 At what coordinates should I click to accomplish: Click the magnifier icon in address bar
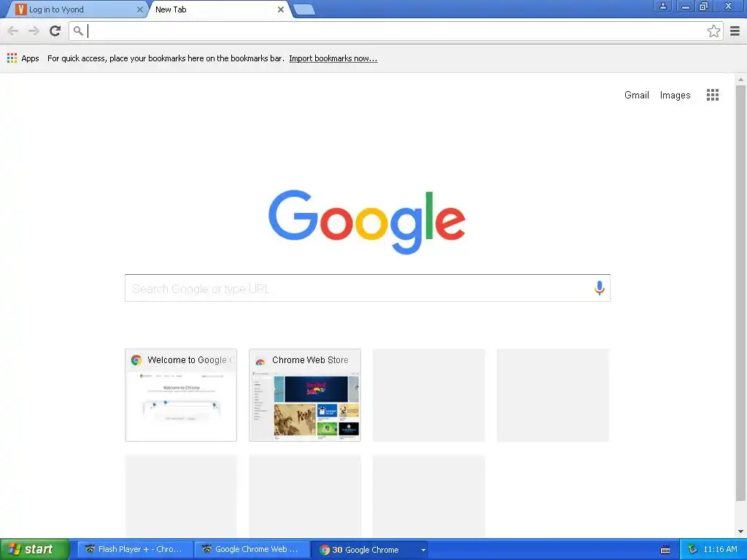point(78,31)
